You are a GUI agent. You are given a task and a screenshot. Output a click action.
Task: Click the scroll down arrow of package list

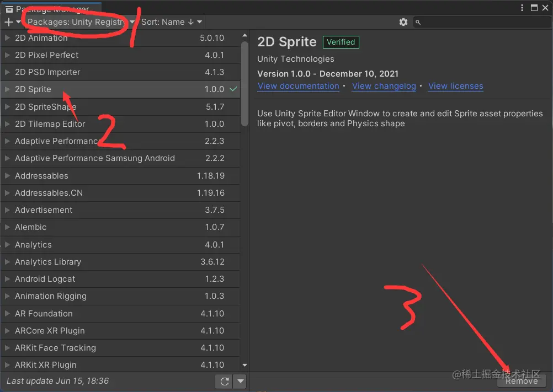244,365
